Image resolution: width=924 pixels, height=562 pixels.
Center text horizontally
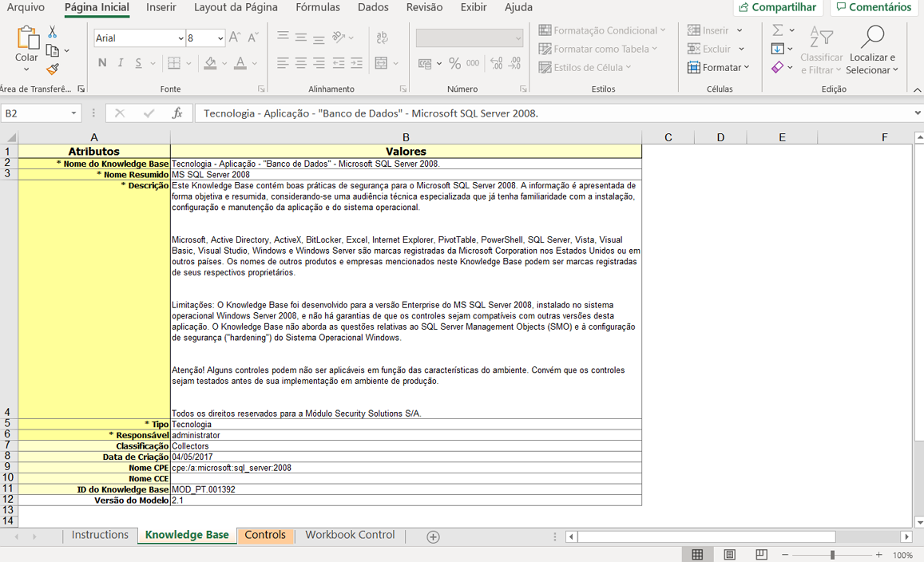[x=300, y=63]
